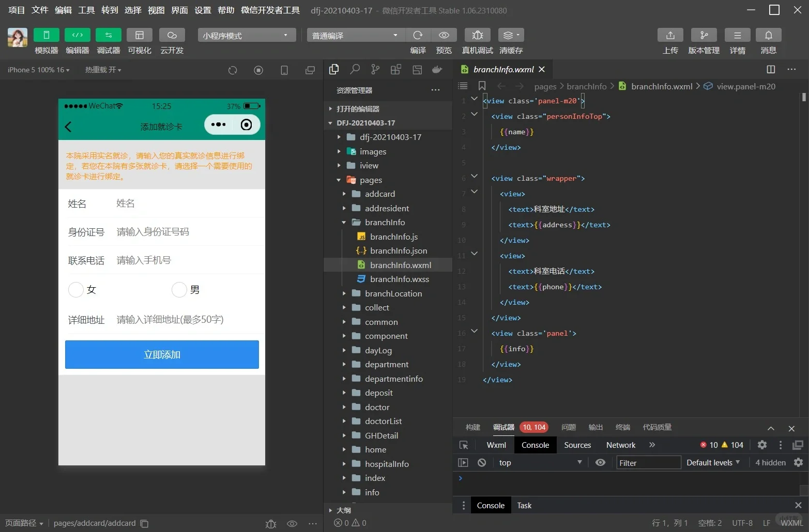Viewport: 809px width, 532px height.
Task: Open the iPhone 5 device dropdown
Action: point(38,70)
